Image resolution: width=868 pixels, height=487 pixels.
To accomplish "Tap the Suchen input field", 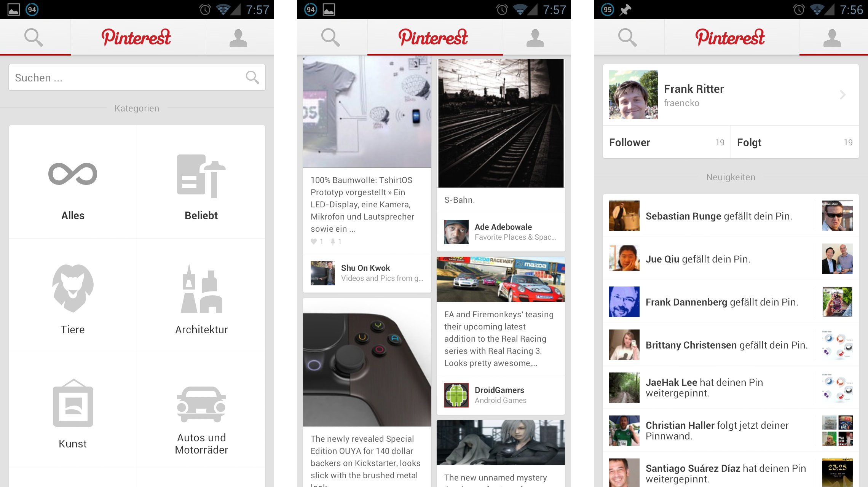I will click(x=136, y=78).
